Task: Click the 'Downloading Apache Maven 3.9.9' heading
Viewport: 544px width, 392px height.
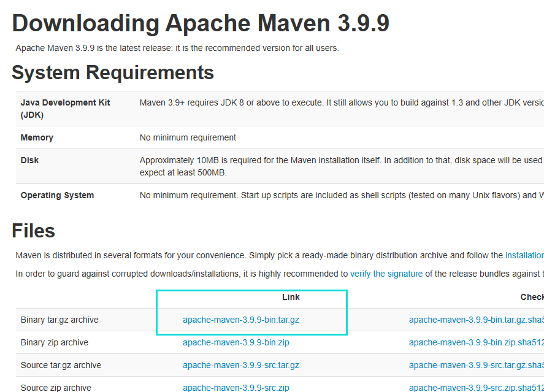Action: click(x=201, y=23)
